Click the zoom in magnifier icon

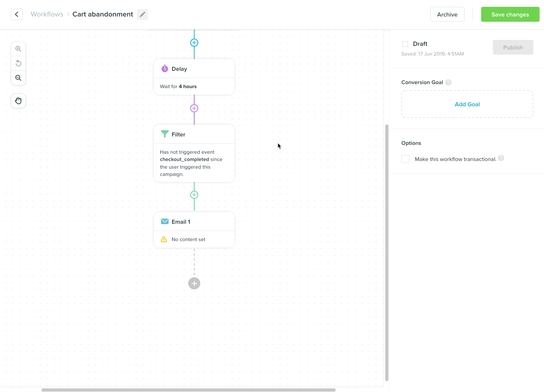(x=18, y=49)
